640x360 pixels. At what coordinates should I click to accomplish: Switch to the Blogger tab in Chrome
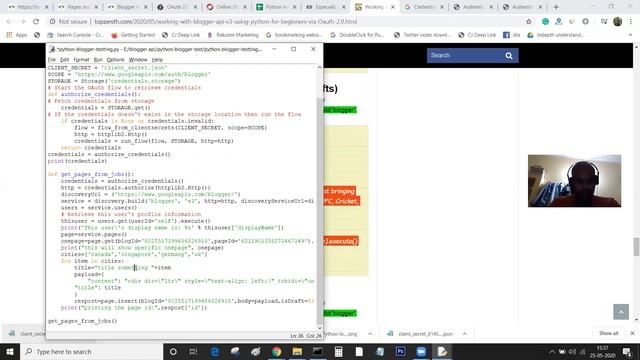pyautogui.click(x=128, y=7)
